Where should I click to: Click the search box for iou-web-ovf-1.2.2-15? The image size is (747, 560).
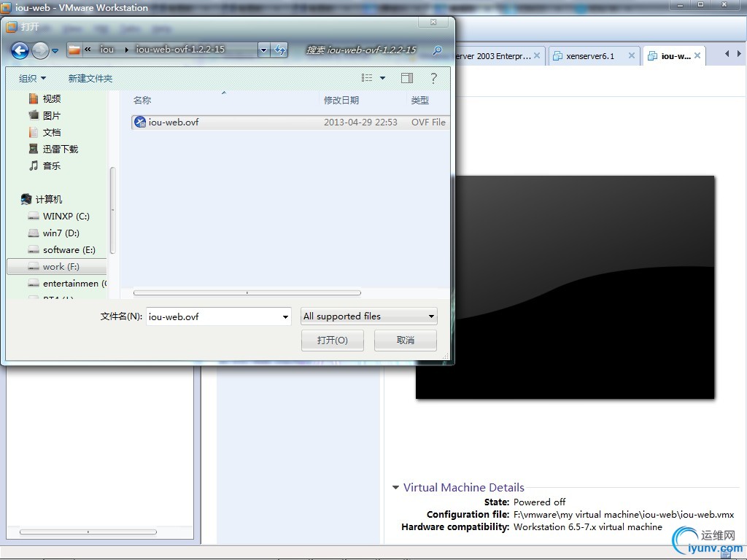(361, 50)
